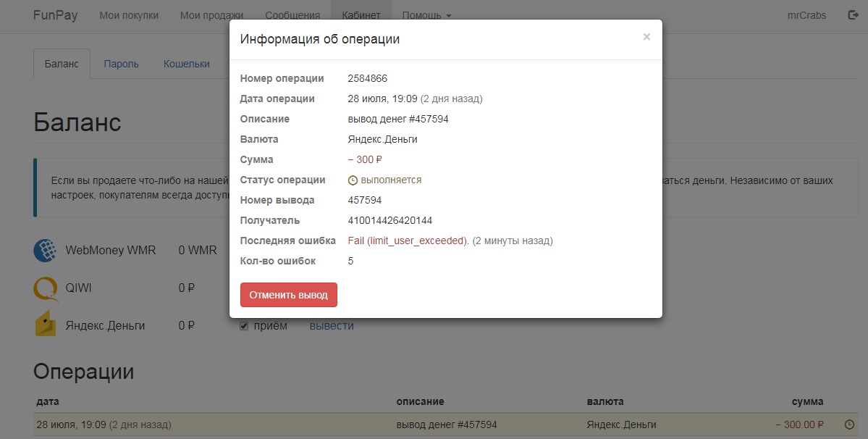Image resolution: width=868 pixels, height=439 pixels.
Task: Click the date 28 июля, 19:09 in dialog
Action: 382,99
